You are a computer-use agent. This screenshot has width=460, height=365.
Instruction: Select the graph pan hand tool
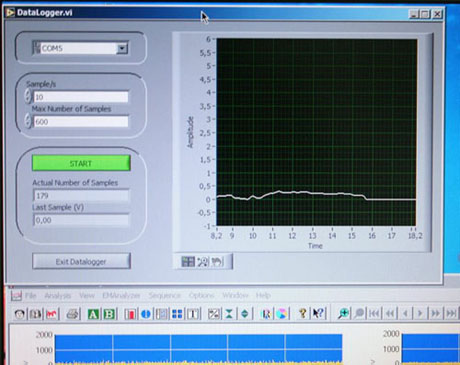tap(217, 262)
